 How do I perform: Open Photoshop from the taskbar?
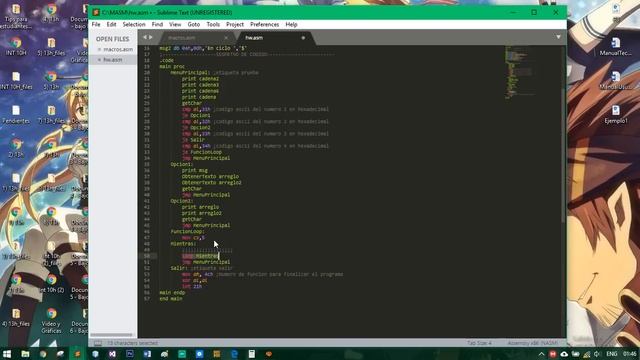pos(130,354)
